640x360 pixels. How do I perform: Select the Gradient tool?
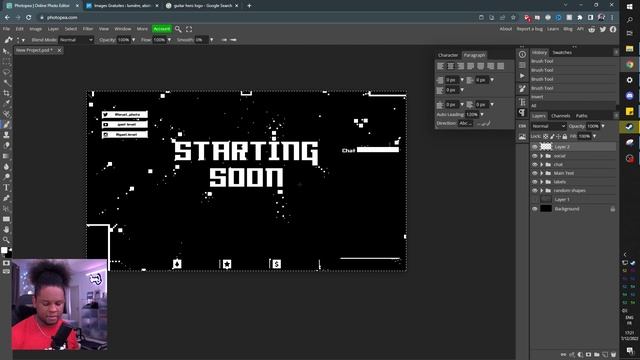click(6, 156)
